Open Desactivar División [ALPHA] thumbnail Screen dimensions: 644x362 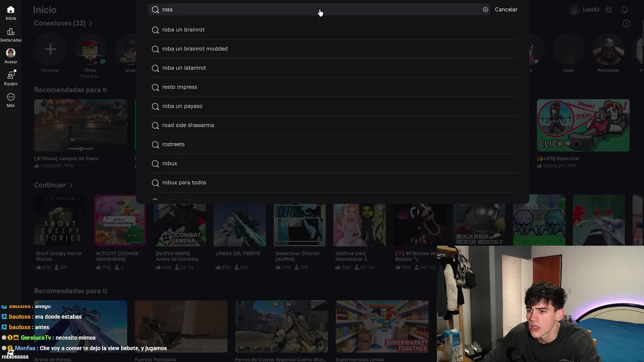point(299,221)
